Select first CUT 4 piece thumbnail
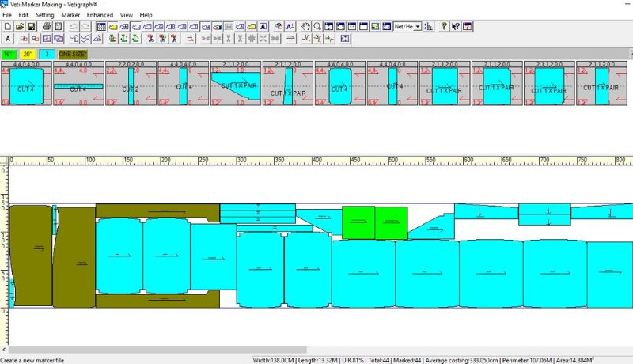 (26, 84)
